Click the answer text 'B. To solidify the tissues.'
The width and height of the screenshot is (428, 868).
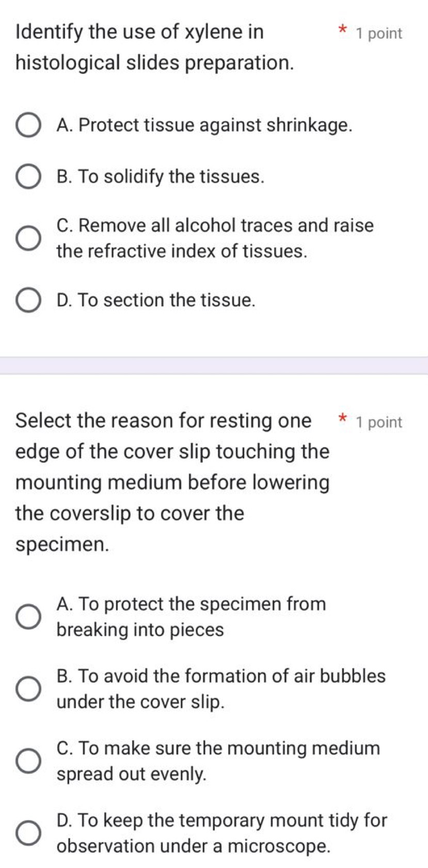coord(161,176)
